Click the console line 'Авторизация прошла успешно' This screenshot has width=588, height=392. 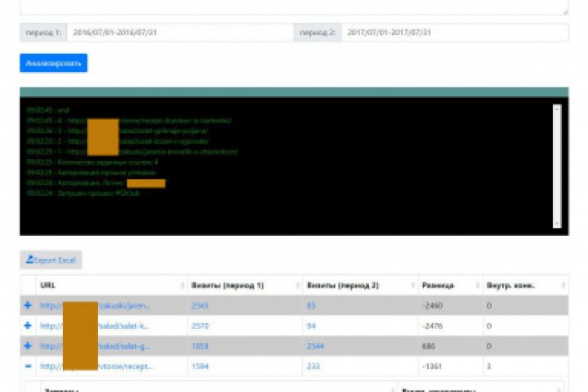coord(91,173)
